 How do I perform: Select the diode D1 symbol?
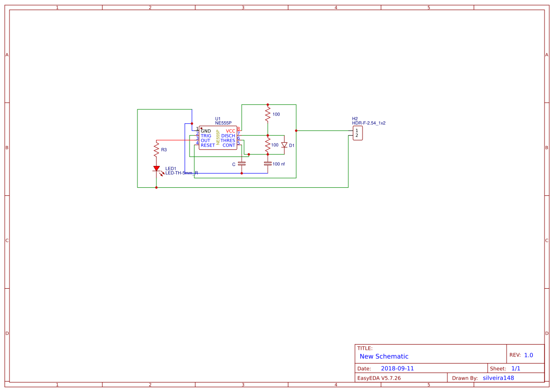click(284, 145)
